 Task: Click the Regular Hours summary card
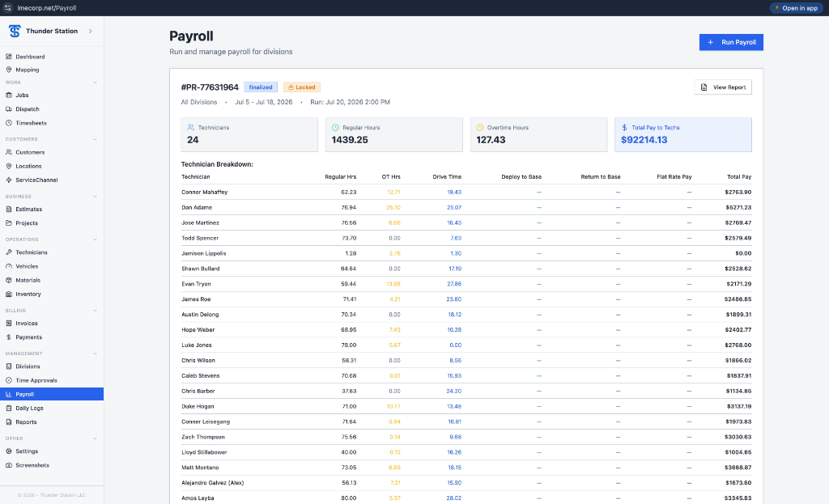pos(394,135)
